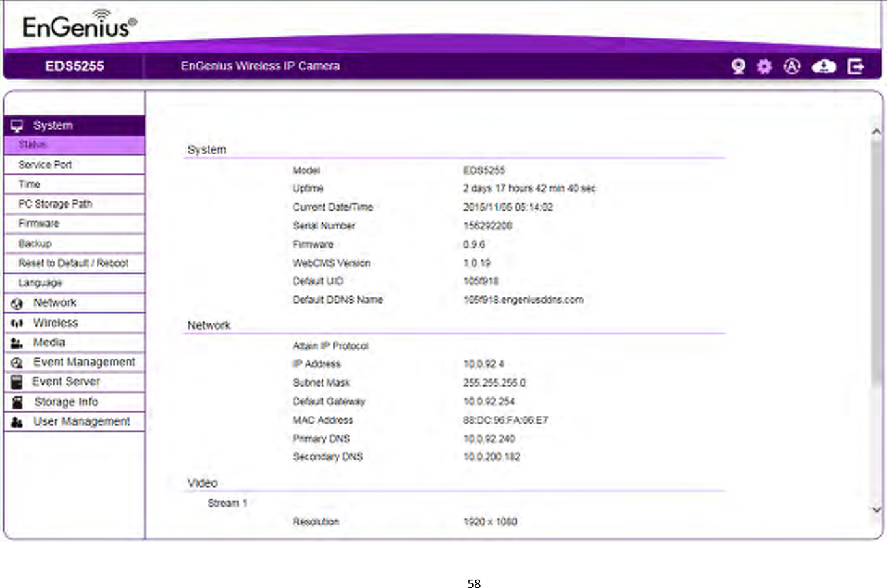Click the 'Video' section heading
887x588 pixels.
point(202,483)
